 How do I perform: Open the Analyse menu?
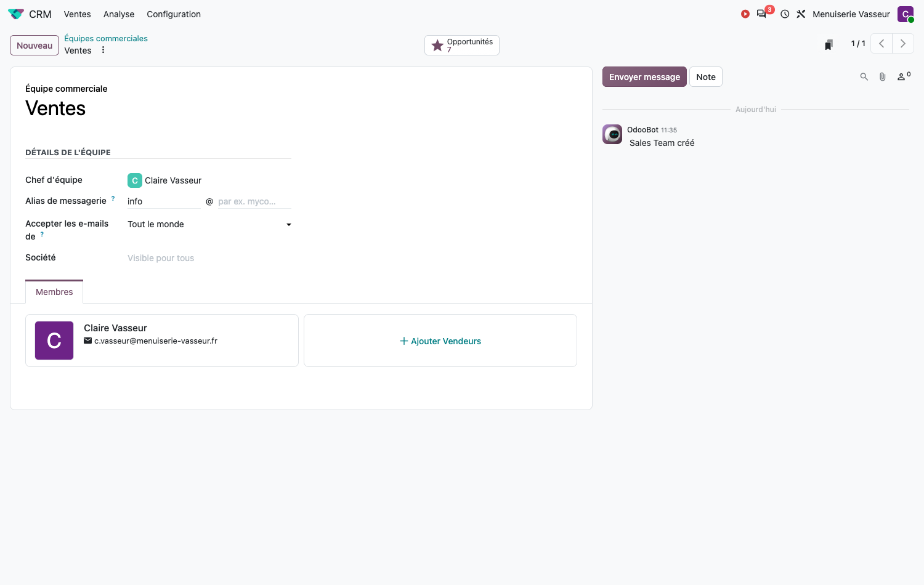[x=119, y=14]
